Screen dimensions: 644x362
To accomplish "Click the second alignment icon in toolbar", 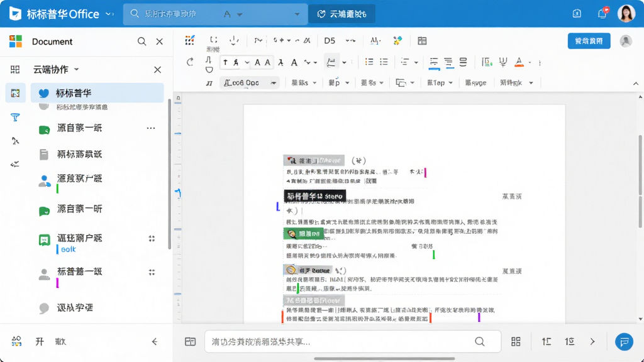I will 448,62.
